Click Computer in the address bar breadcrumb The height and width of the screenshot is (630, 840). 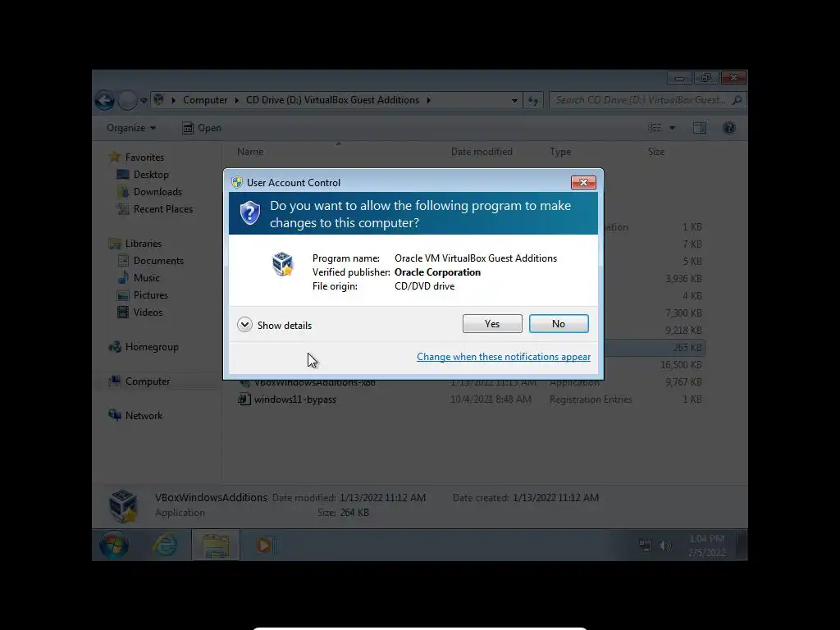205,100
